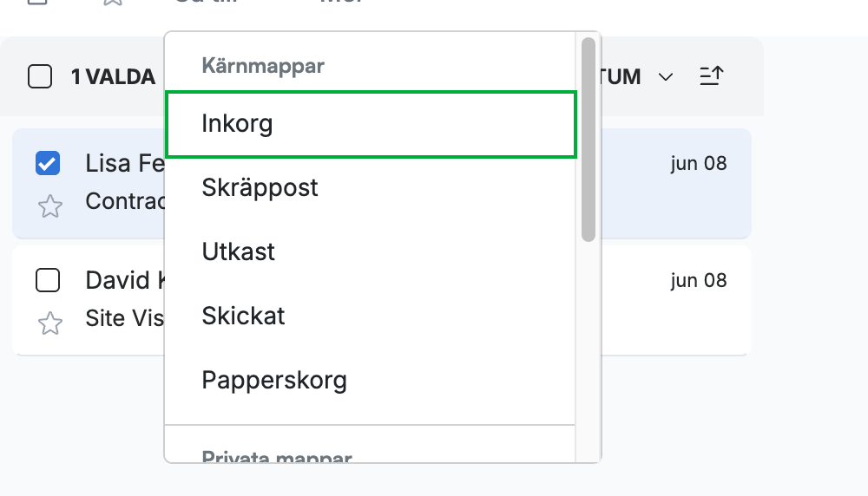Click the Kärnmappar section header
Image resolution: width=868 pixels, height=496 pixels.
pyautogui.click(x=263, y=66)
